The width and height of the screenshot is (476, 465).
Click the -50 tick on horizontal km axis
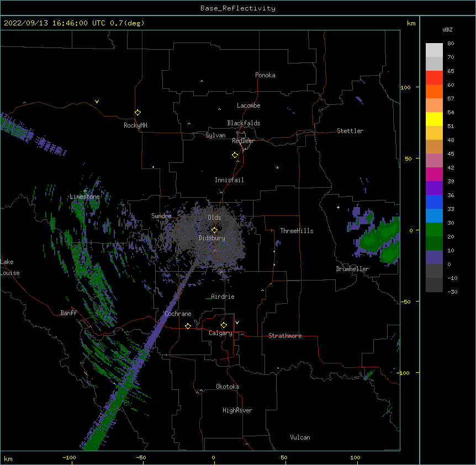(141, 457)
